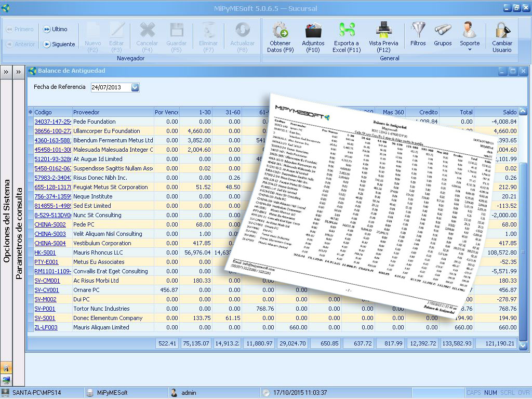
Task: Open supplier code 38656-100-27 link
Action: pos(52,131)
